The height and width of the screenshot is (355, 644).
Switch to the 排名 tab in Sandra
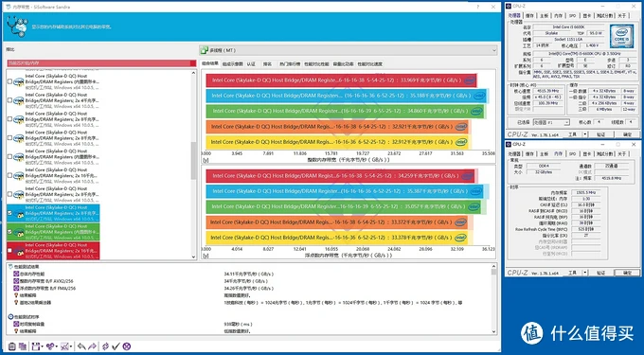tap(267, 64)
